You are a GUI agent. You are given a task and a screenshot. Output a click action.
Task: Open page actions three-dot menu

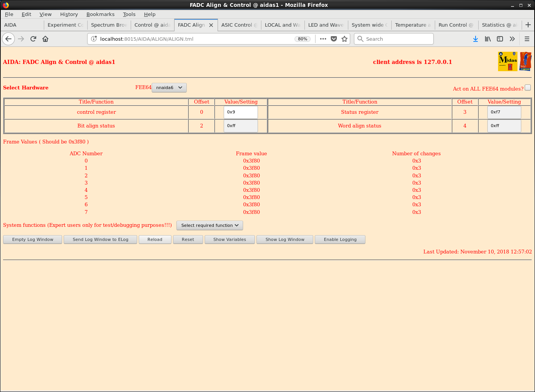point(323,39)
